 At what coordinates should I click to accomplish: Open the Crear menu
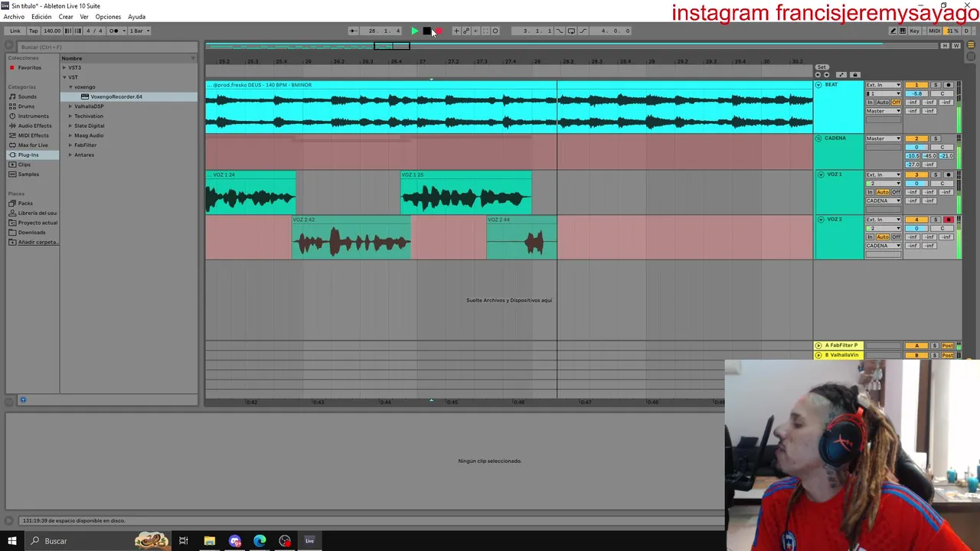pos(66,17)
